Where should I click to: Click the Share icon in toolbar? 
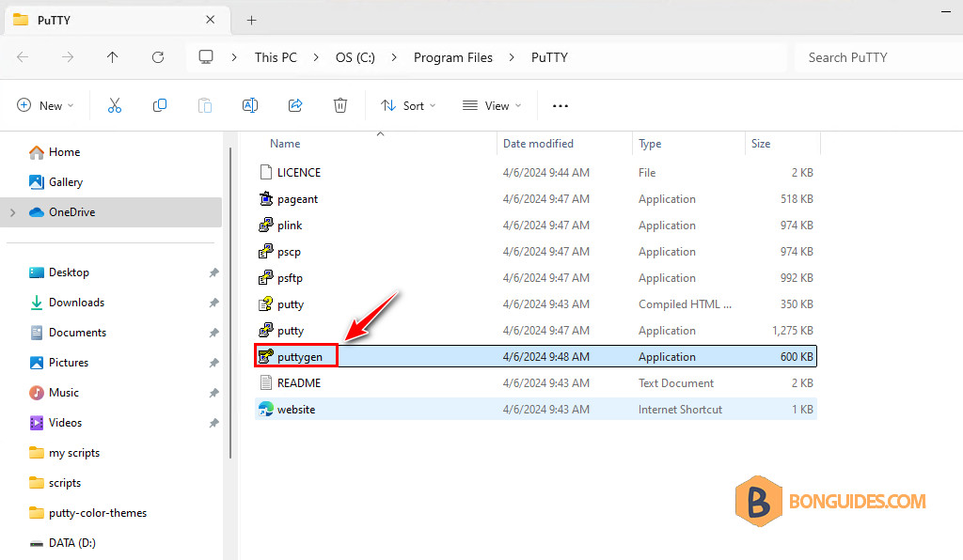coord(295,105)
